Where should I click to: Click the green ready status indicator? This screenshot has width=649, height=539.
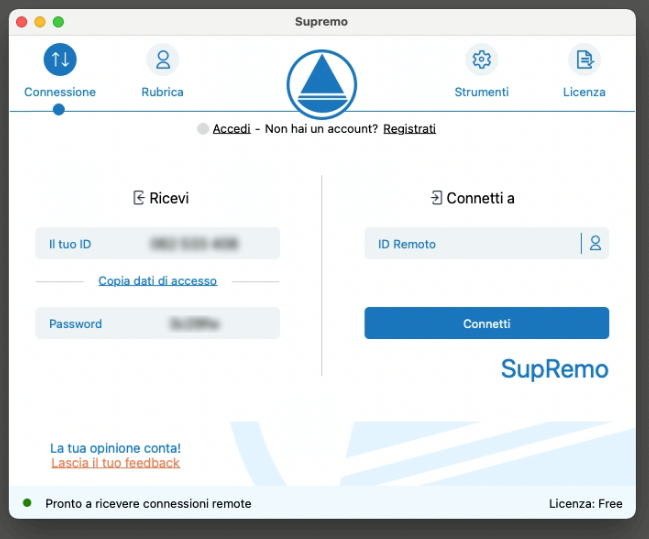[27, 503]
